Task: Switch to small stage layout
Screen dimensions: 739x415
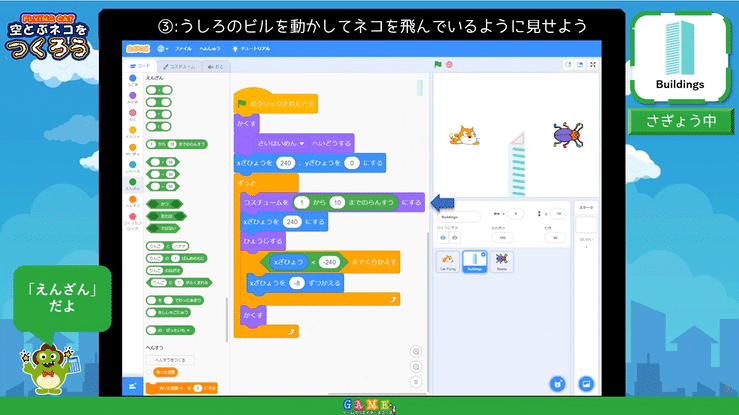Action: tap(568, 65)
